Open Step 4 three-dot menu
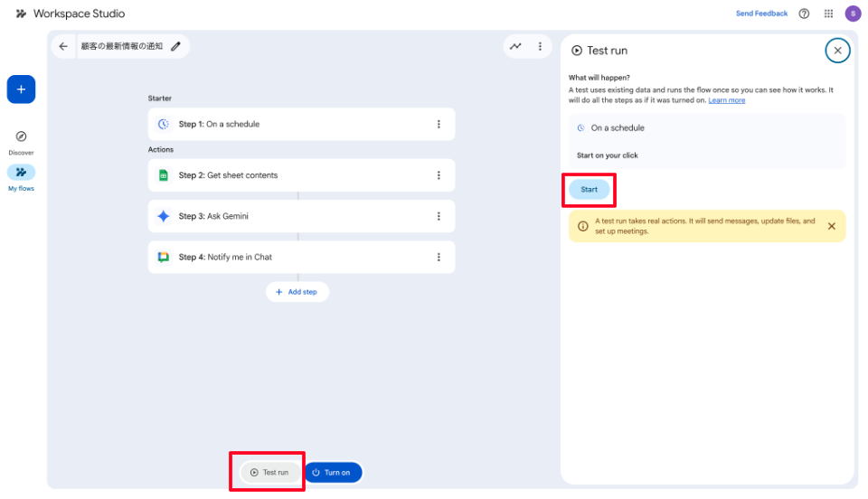 click(439, 257)
